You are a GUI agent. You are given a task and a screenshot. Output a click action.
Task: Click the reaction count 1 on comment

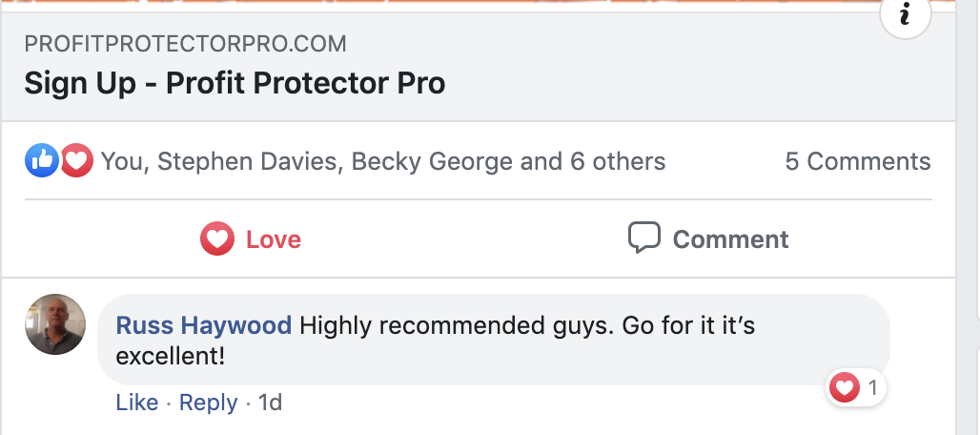pos(871,387)
